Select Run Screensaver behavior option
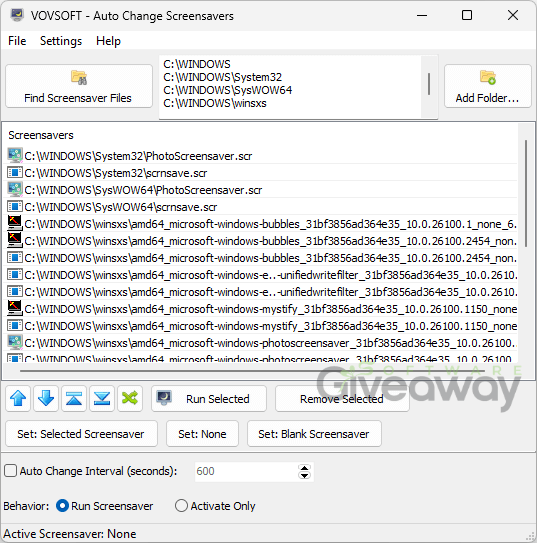 [x=62, y=506]
